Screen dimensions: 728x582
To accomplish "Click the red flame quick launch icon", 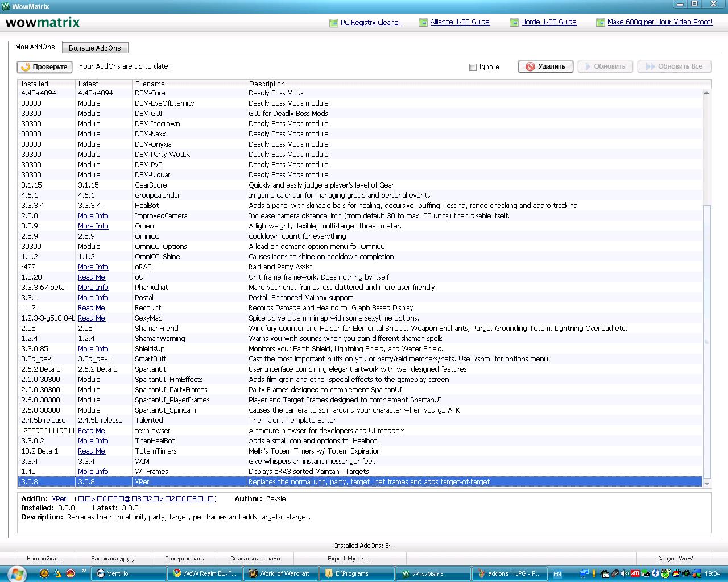I will click(71, 573).
